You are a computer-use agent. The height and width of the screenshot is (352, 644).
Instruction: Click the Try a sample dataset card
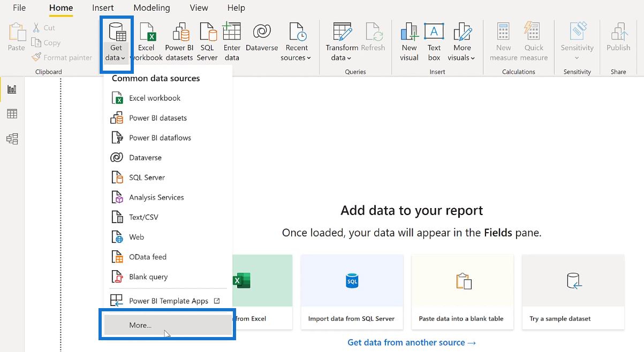(x=573, y=292)
